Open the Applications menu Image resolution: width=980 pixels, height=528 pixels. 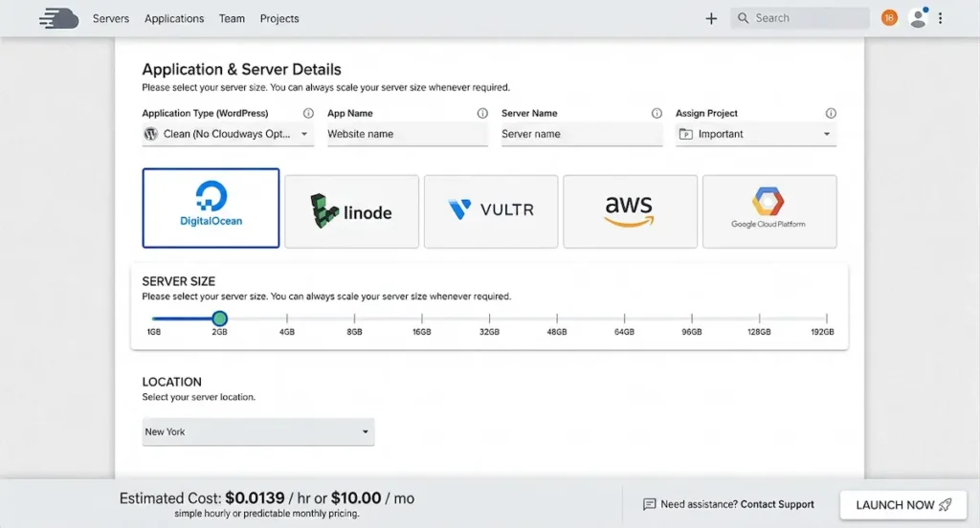[174, 19]
